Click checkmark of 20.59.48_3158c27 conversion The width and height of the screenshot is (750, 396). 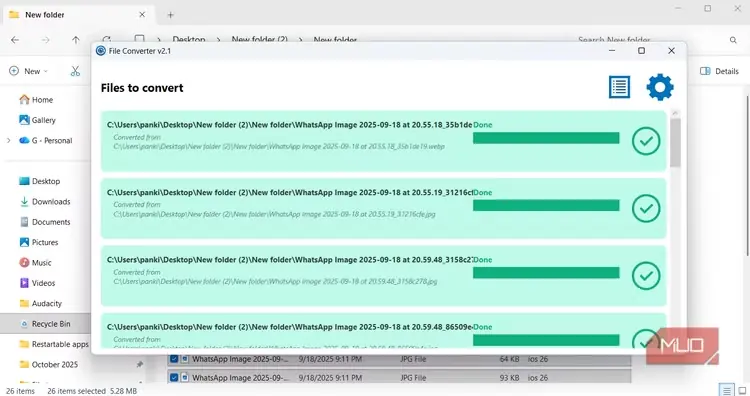(x=646, y=276)
